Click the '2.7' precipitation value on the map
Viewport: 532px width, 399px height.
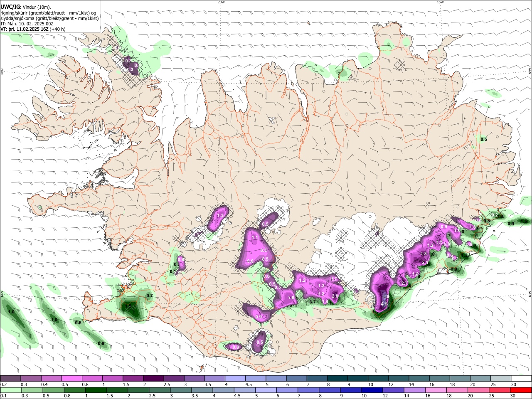click(x=405, y=283)
